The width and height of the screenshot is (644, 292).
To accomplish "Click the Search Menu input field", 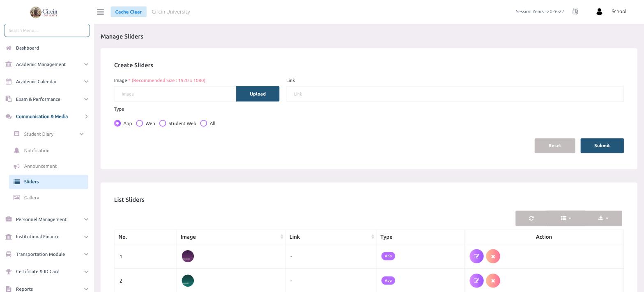I will point(47,30).
